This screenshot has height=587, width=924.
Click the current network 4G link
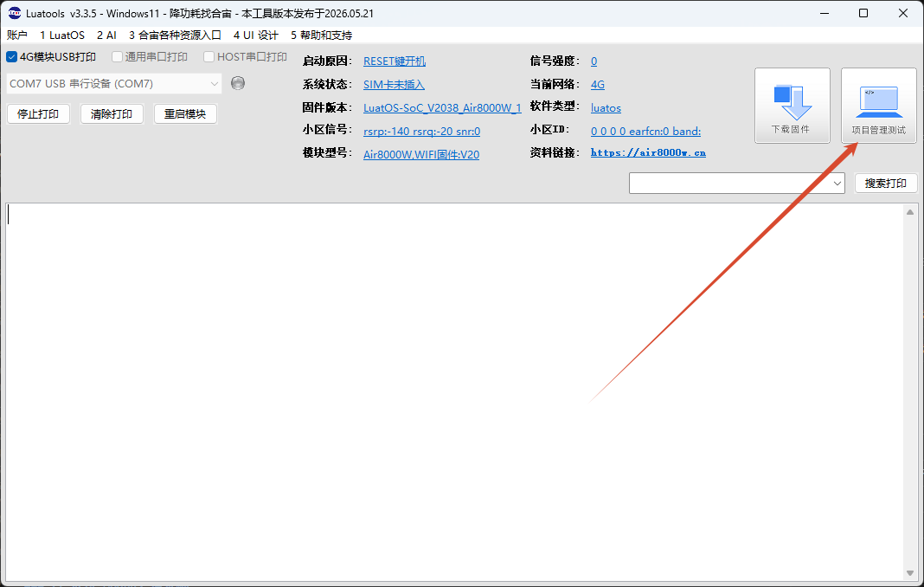point(598,84)
